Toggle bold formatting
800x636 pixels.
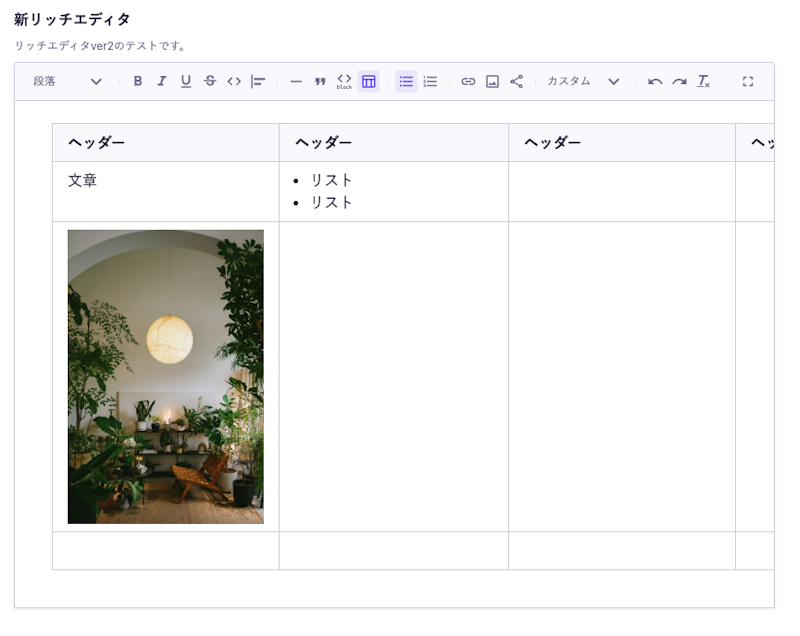tap(136, 82)
